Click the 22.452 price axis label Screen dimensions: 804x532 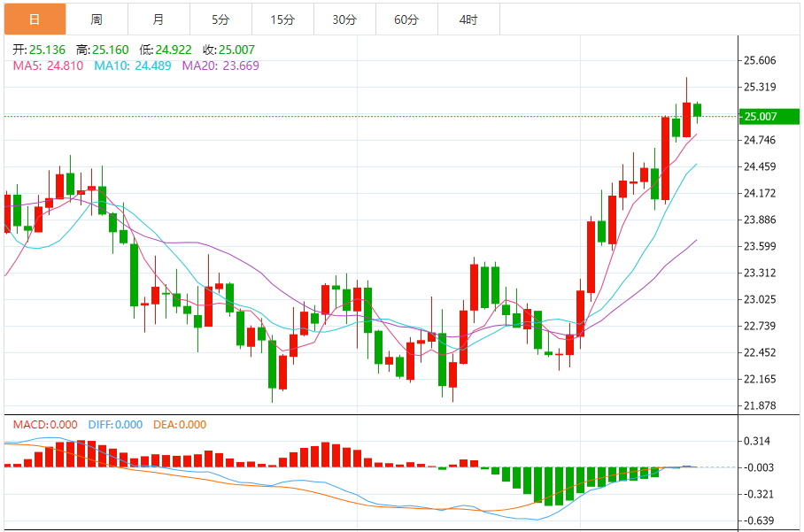pyautogui.click(x=760, y=352)
